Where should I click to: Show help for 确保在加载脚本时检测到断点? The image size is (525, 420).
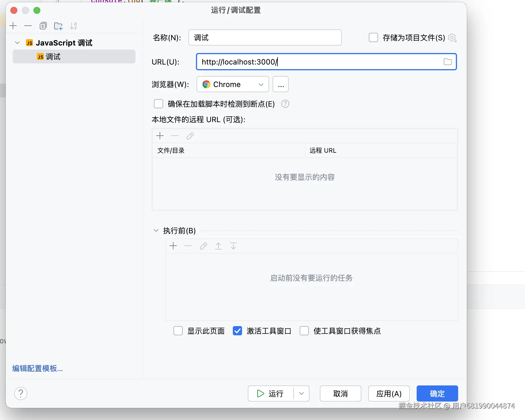coord(285,104)
